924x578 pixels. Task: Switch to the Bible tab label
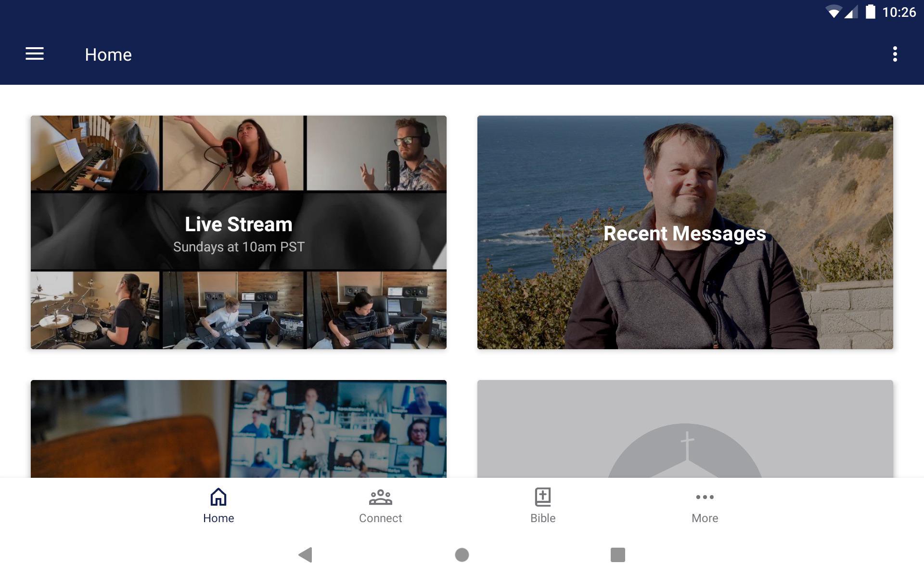543,518
